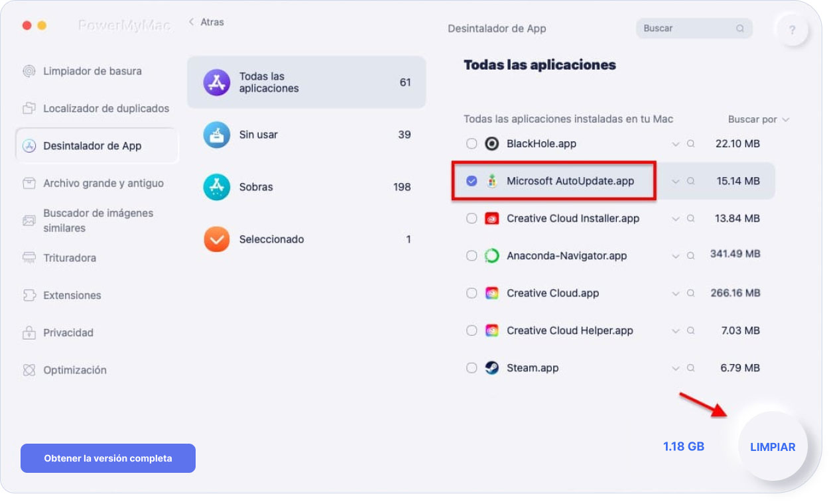
Task: Expand the BlackHole.app row chevron
Action: (676, 144)
